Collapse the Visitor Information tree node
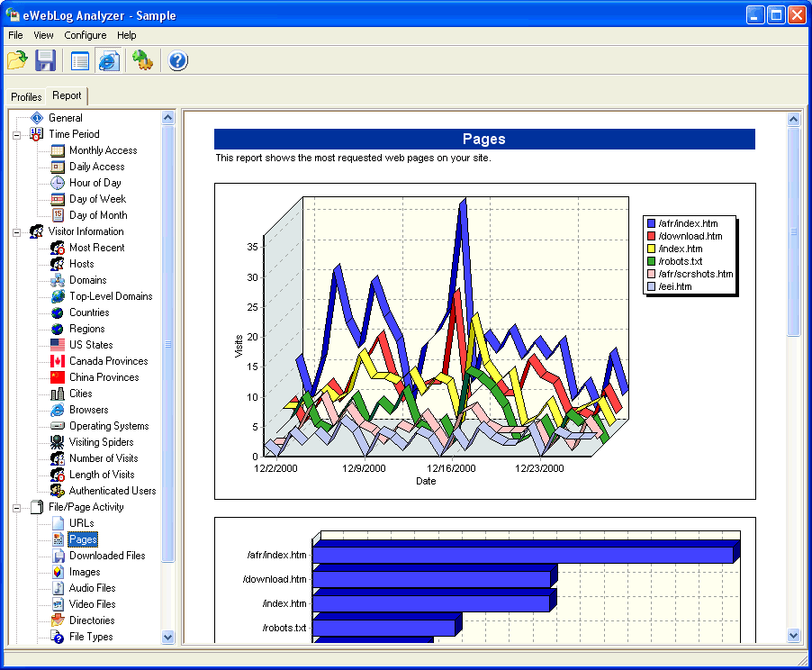Screen dimensions: 812x670 (16, 232)
